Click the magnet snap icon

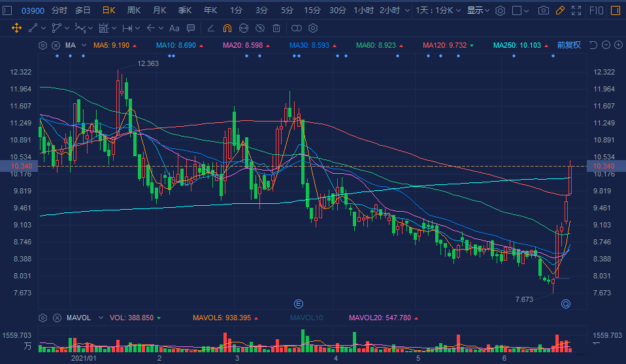[227, 28]
